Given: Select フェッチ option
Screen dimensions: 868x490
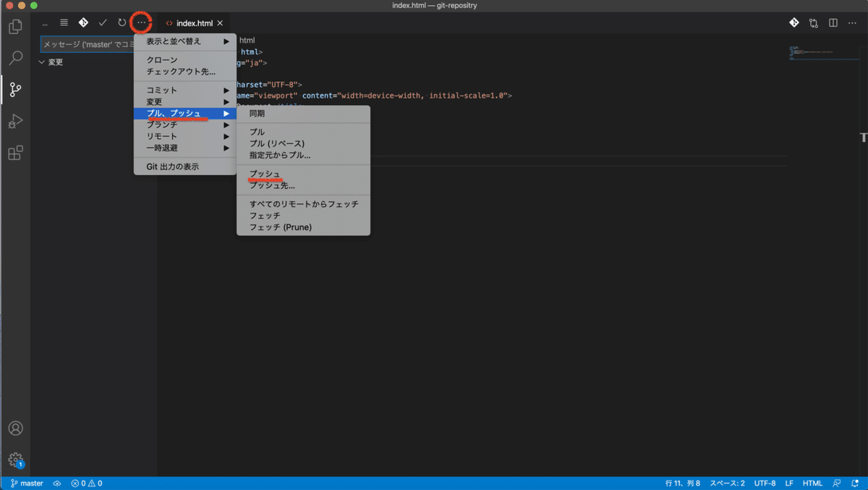Looking at the screenshot, I should point(303,216).
